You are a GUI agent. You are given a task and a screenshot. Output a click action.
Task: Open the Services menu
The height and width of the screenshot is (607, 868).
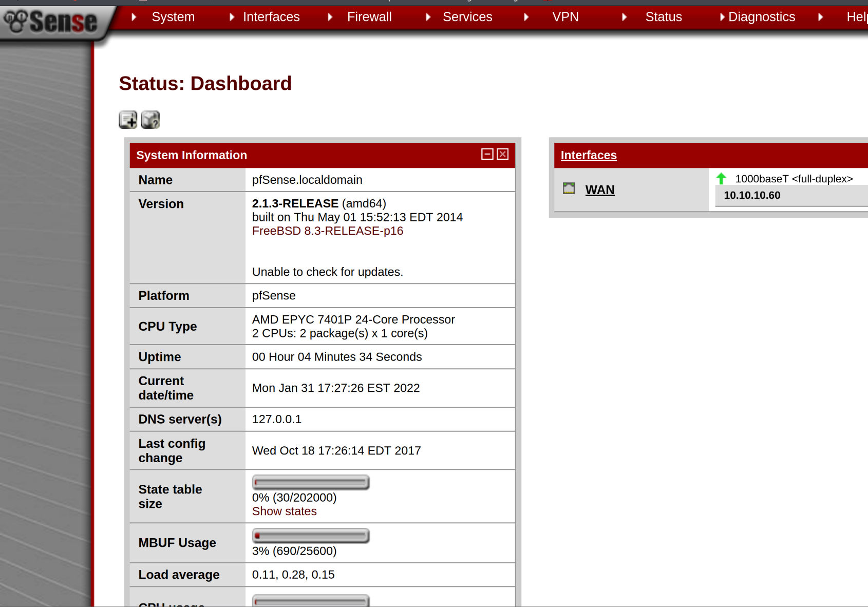pos(467,17)
